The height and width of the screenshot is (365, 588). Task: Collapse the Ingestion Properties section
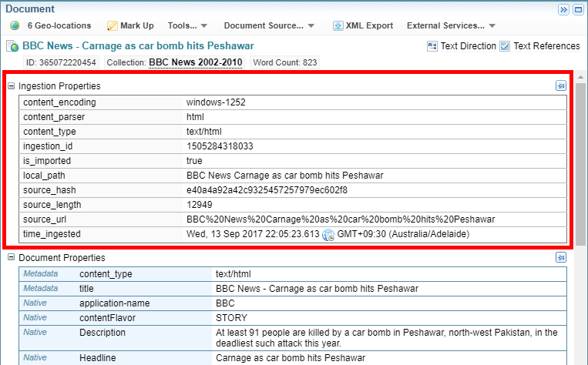pyautogui.click(x=12, y=86)
